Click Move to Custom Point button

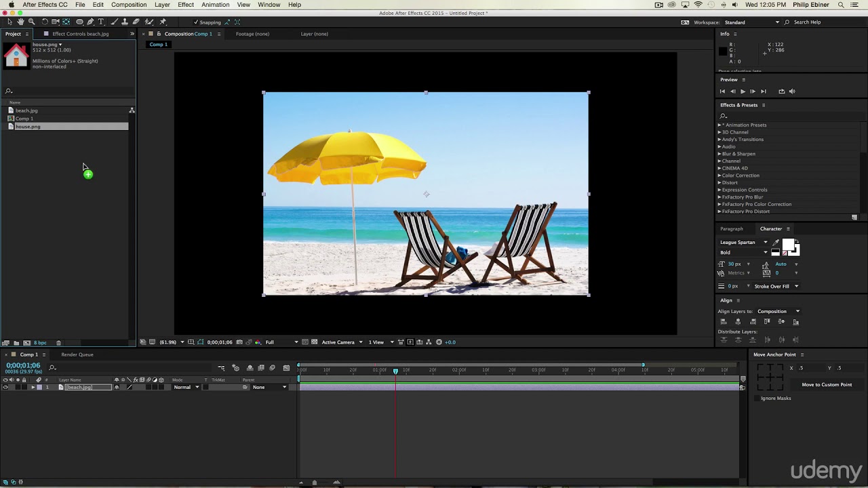click(x=827, y=385)
